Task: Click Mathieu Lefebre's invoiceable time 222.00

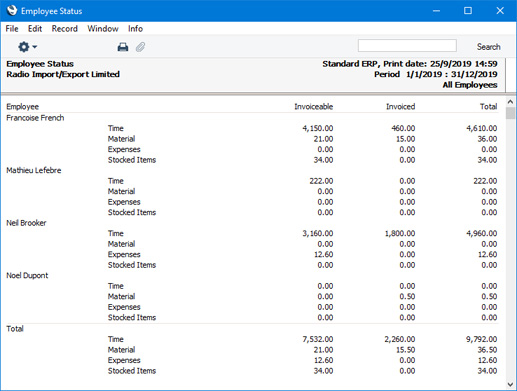Action: click(321, 181)
